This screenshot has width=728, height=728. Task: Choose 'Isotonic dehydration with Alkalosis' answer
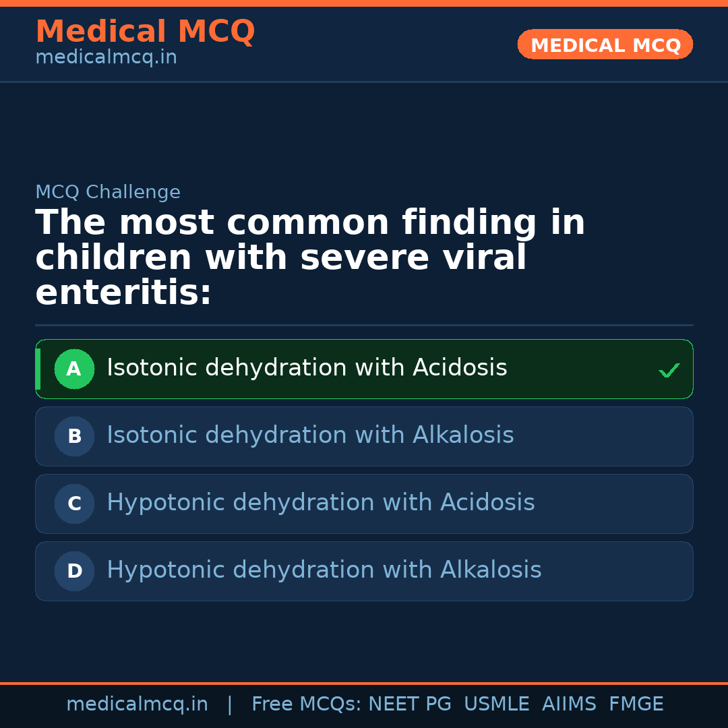[x=310, y=435]
